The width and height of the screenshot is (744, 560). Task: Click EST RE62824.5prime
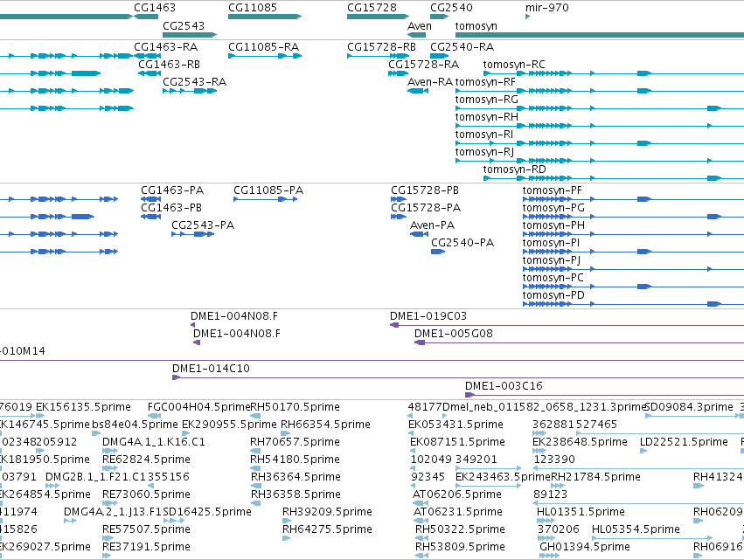pyautogui.click(x=147, y=460)
